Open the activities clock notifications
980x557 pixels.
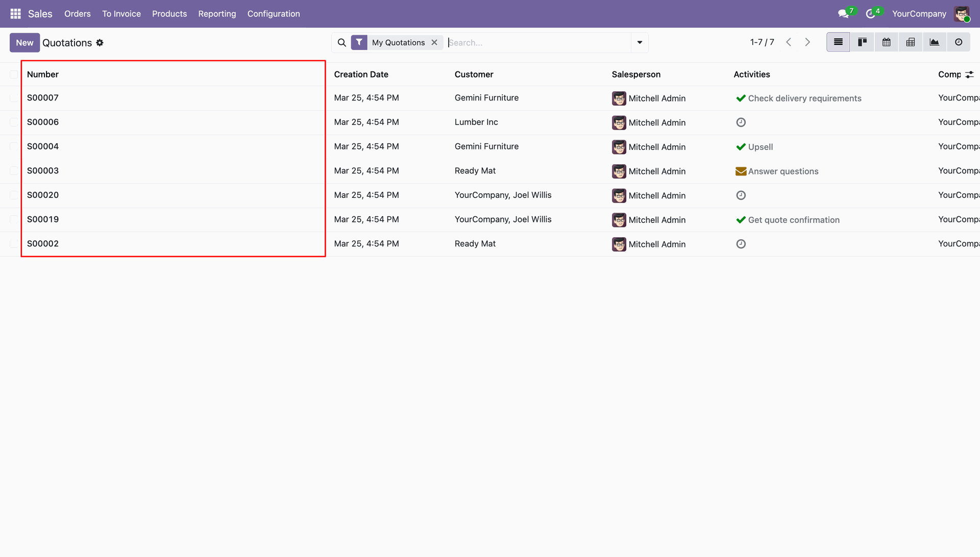point(871,14)
